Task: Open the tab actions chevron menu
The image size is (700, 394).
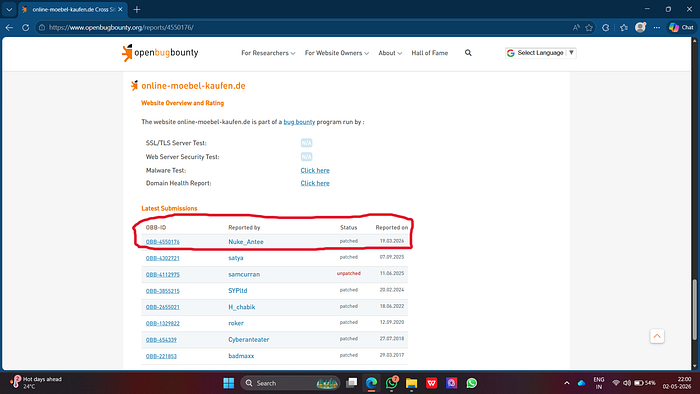Action: click(9, 9)
